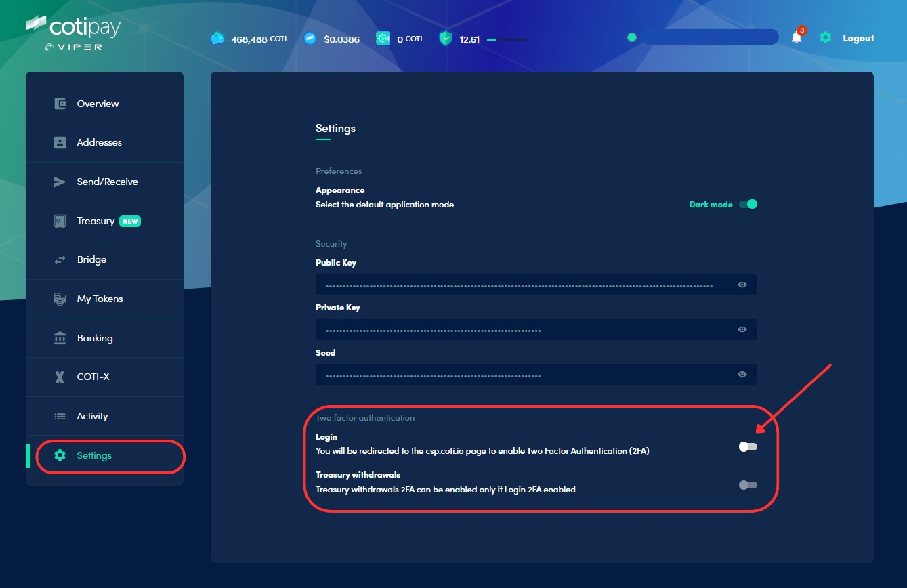Click the CotiPay Viper logo
Image resolution: width=907 pixels, height=588 pixels.
tap(73, 33)
